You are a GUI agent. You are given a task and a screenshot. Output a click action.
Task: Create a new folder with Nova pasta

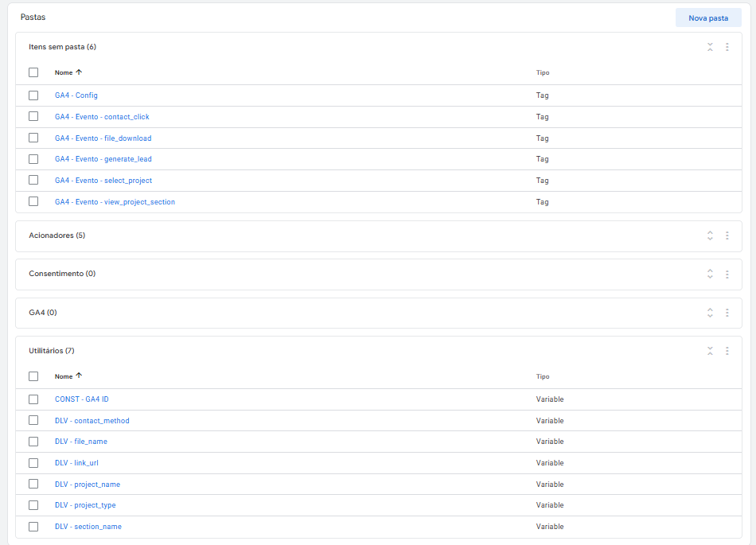click(x=708, y=18)
